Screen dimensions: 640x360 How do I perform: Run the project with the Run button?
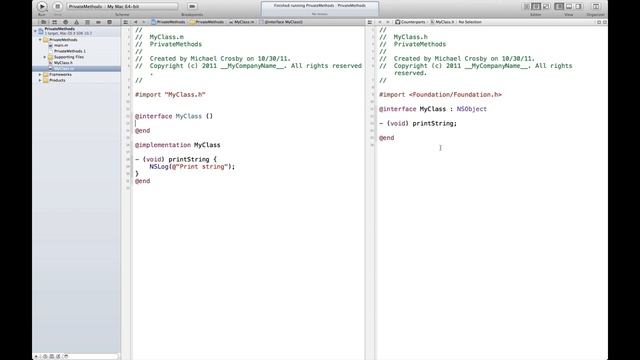[x=42, y=6]
